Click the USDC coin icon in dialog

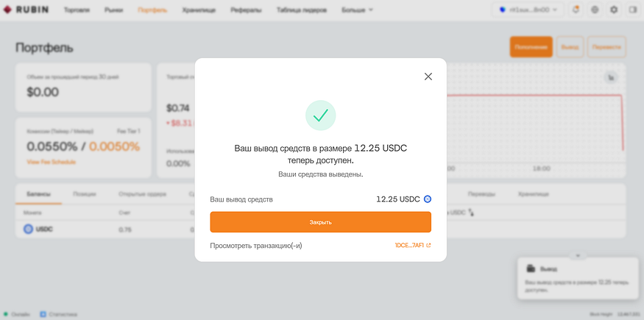tap(428, 199)
